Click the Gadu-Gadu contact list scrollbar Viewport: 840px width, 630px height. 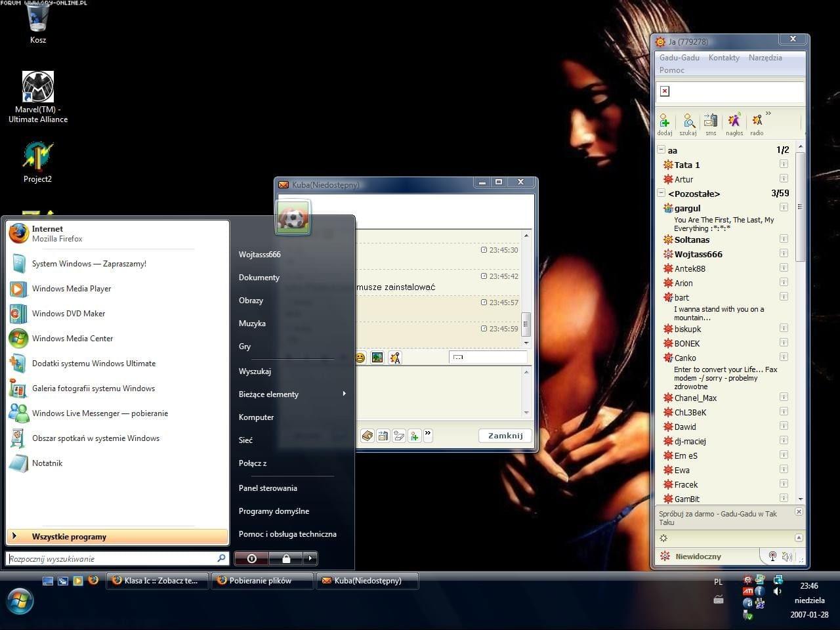click(x=800, y=207)
